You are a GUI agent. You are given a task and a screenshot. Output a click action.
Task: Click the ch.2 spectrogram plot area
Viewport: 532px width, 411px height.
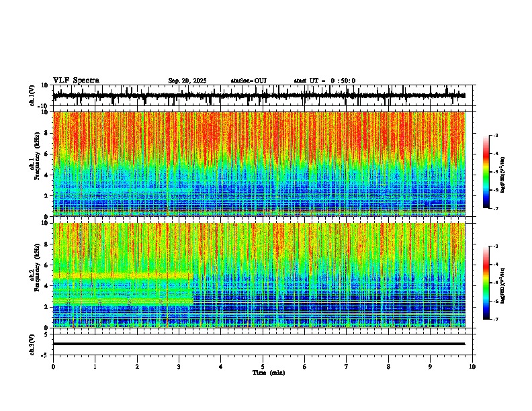pos(259,275)
